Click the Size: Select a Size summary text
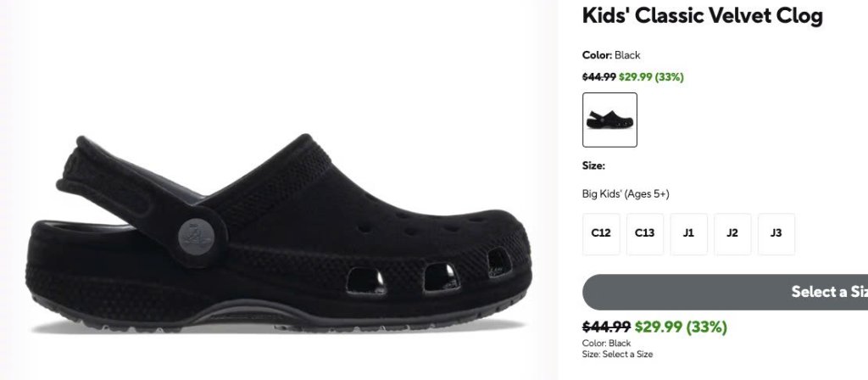This screenshot has width=868, height=380. (617, 354)
